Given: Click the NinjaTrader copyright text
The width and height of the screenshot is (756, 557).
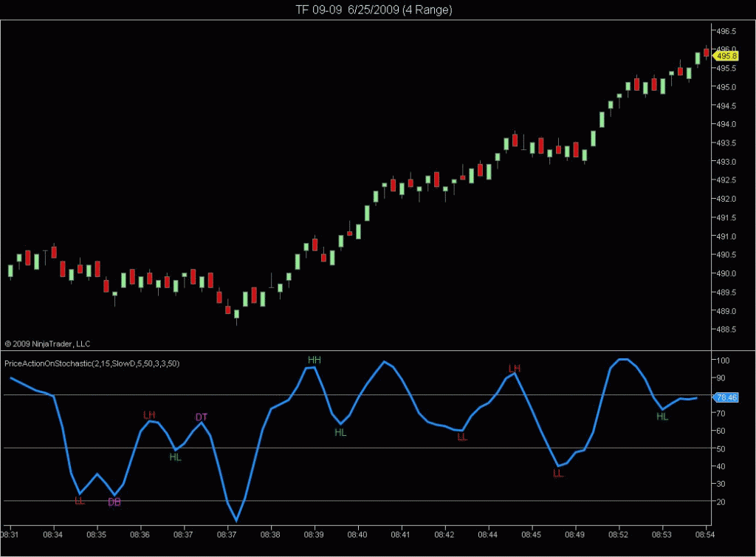Looking at the screenshot, I should tap(47, 344).
